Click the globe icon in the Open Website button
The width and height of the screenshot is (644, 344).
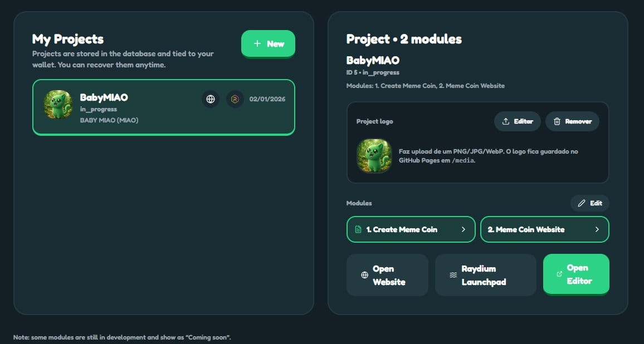tap(364, 275)
